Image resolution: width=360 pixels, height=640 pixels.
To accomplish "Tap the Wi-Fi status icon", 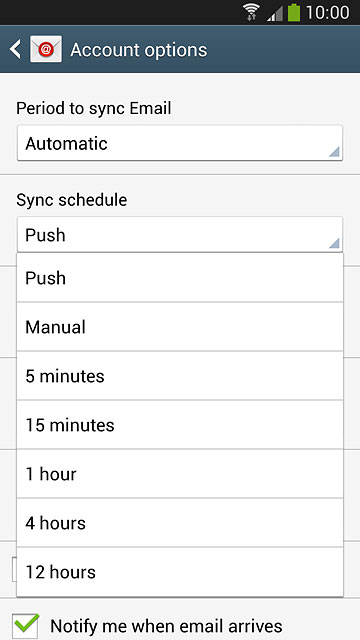I will point(252,12).
